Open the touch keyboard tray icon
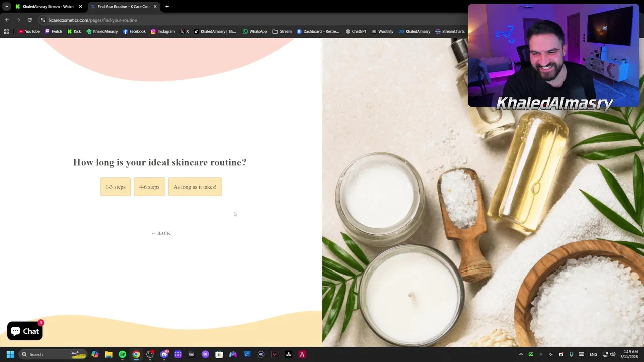The width and height of the screenshot is (644, 362). point(581,354)
